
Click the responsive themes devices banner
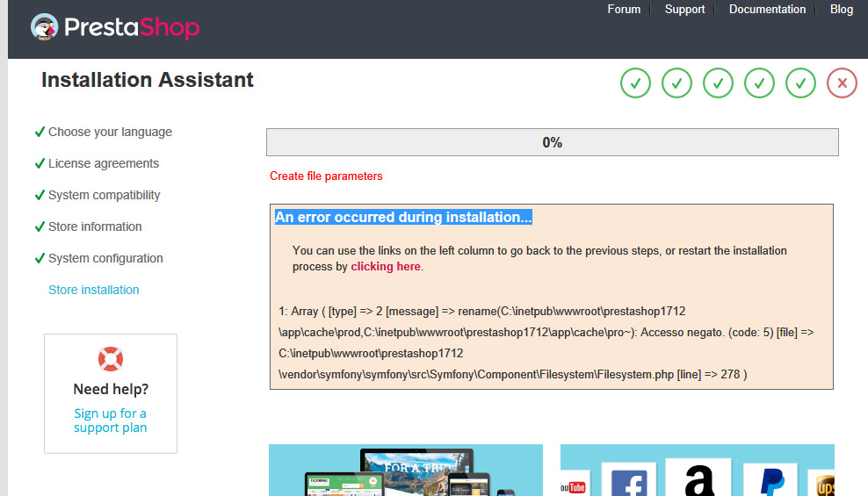[x=406, y=470]
